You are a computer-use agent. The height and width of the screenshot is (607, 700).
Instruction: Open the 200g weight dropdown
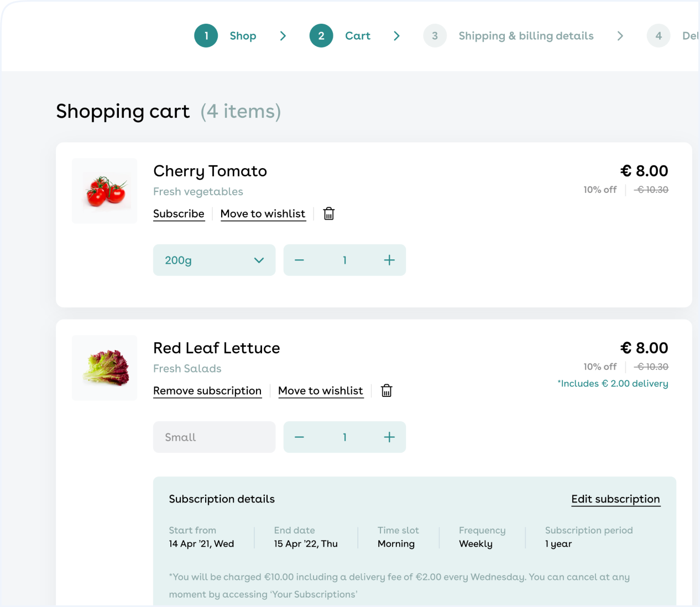point(214,260)
